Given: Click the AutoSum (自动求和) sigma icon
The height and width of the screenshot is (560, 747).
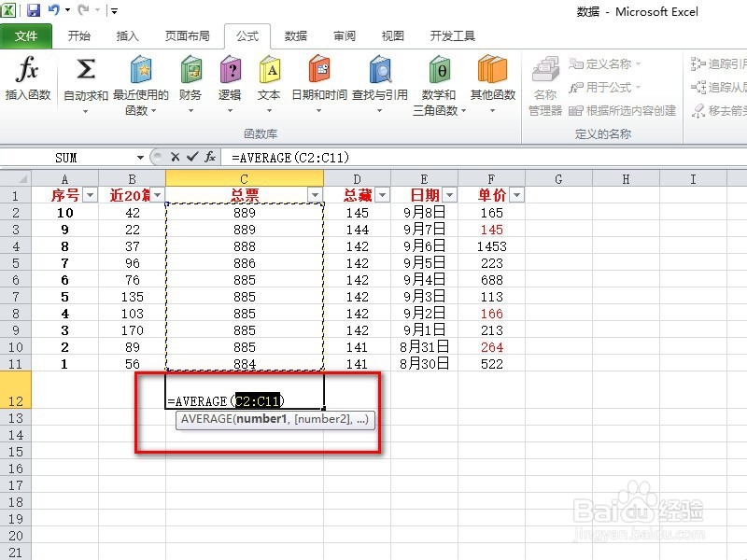Looking at the screenshot, I should point(86,69).
